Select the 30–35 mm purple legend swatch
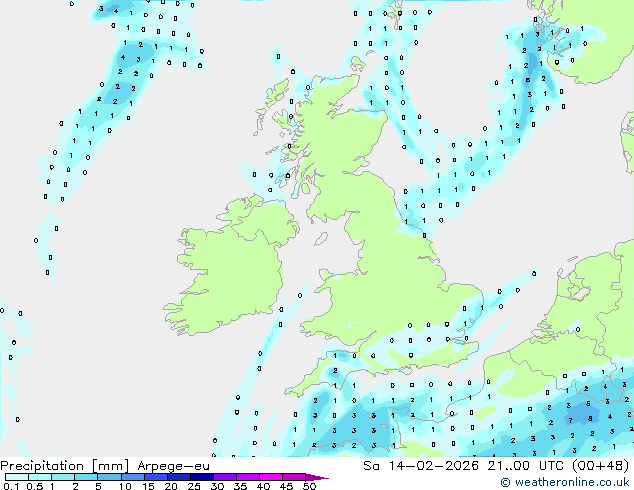The image size is (634, 490). [x=224, y=477]
